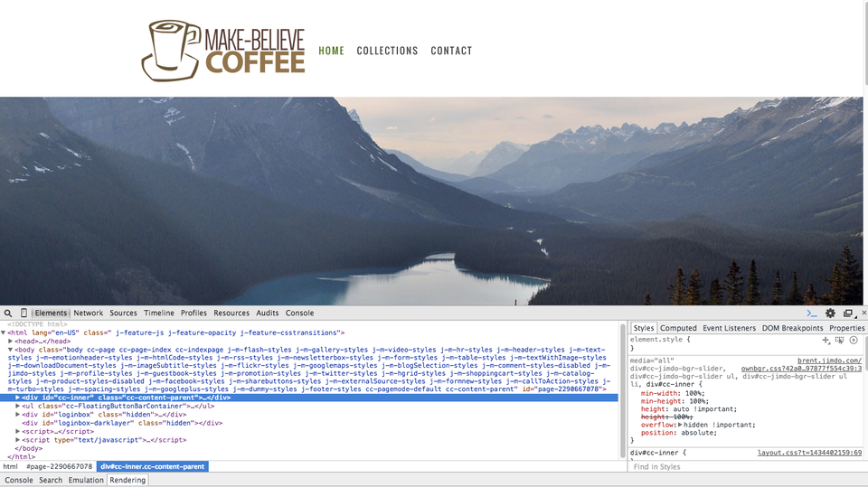Click div#cc-inner.cc-content-parent breadcrumb
868x487 pixels.
coord(152,466)
